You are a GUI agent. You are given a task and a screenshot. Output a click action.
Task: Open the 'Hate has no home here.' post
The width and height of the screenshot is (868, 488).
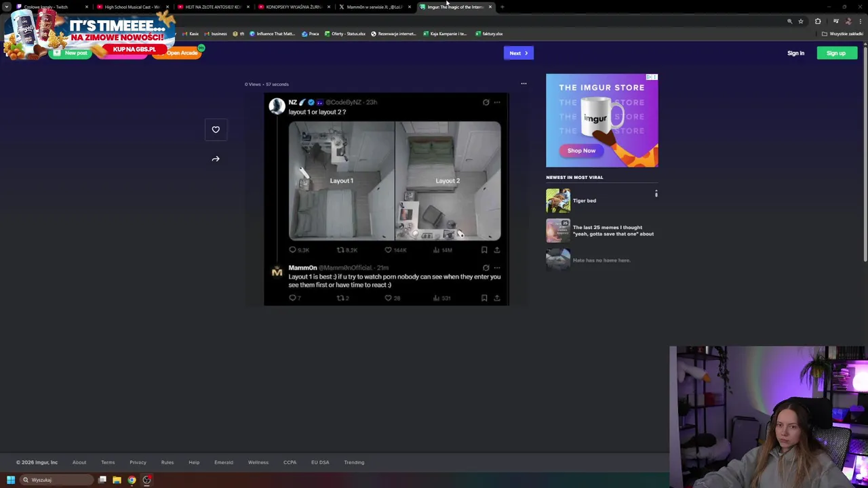601,260
